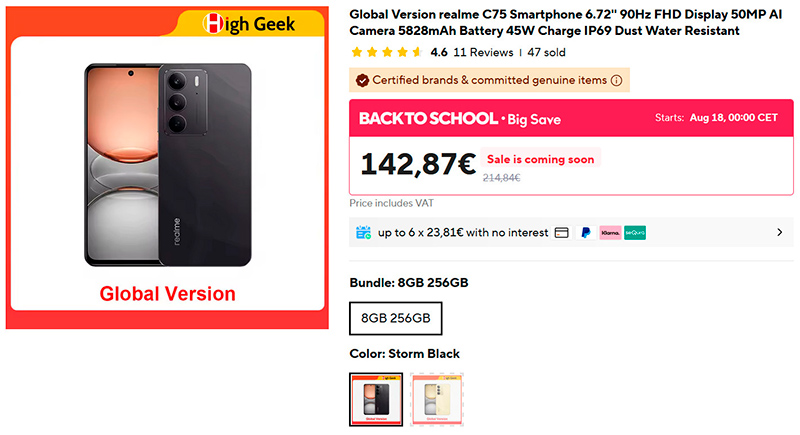Click the info icon beside genuine items
This screenshot has width=800, height=435.
point(616,81)
